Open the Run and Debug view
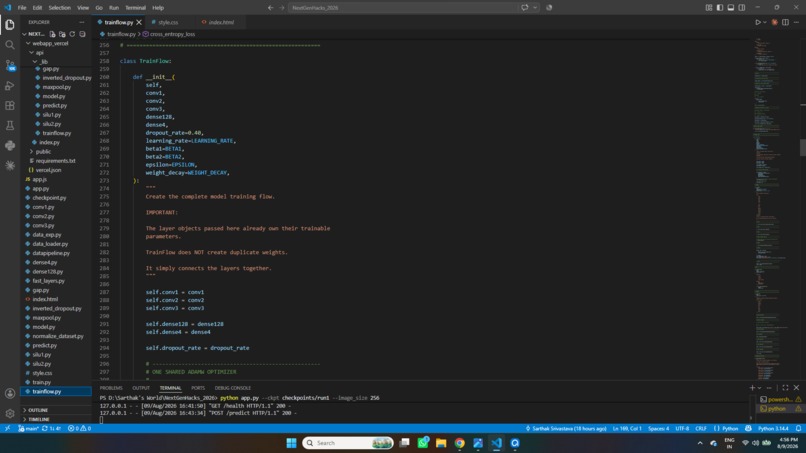Image resolution: width=806 pixels, height=453 pixels. (x=10, y=85)
